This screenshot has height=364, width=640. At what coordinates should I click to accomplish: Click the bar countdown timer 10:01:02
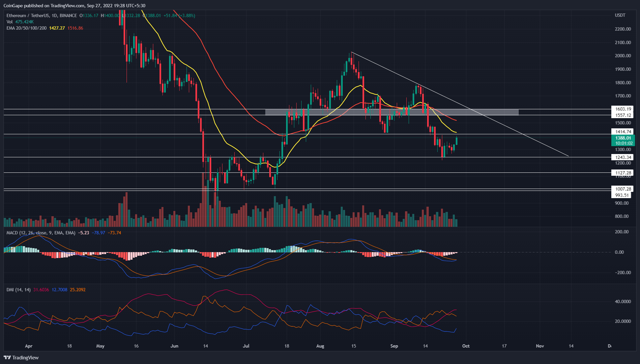[x=623, y=143]
